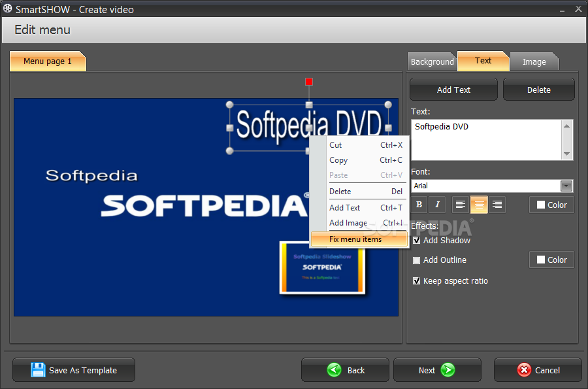Open the outline Color picker
This screenshot has height=389, width=588.
pyautogui.click(x=551, y=260)
